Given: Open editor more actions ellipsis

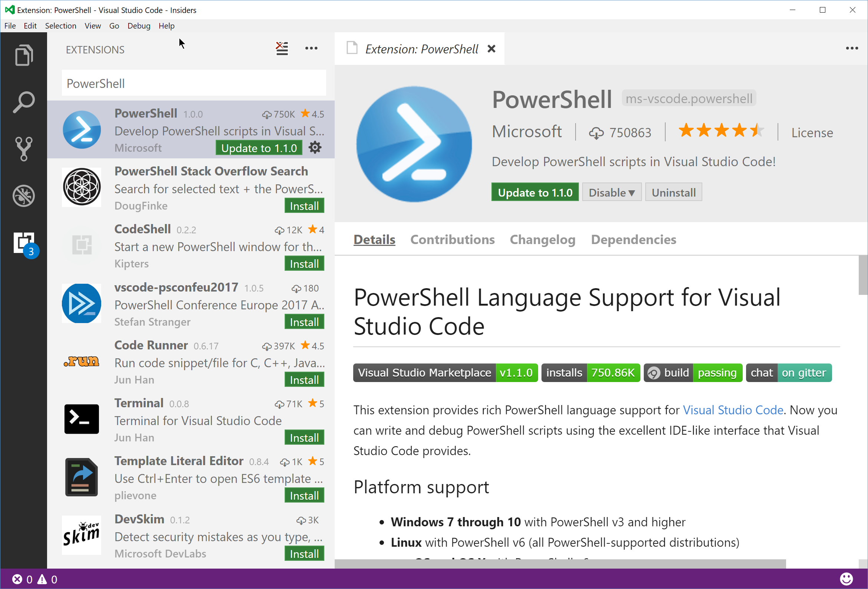Looking at the screenshot, I should (852, 48).
